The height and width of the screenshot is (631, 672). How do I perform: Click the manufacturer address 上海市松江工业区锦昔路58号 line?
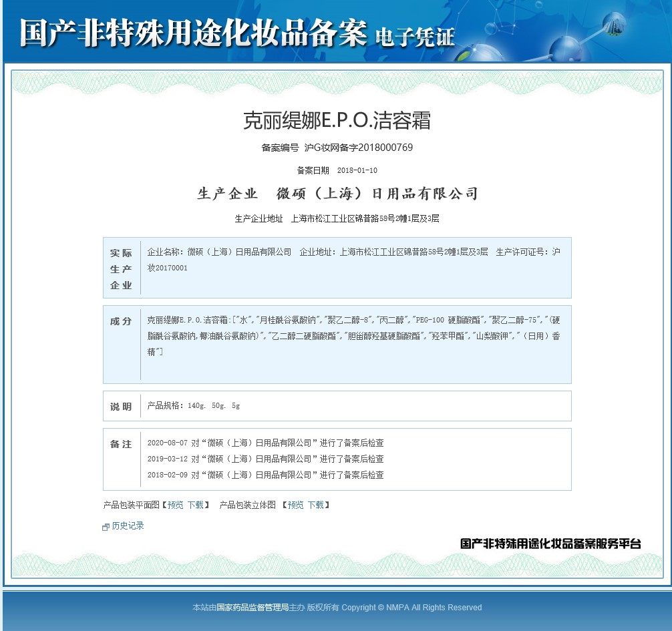click(x=365, y=218)
